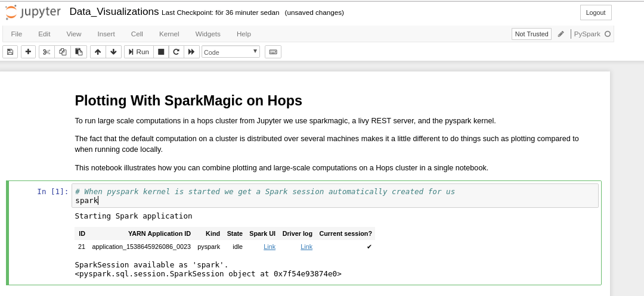Click 'Starting Spark application' output text

point(134,216)
